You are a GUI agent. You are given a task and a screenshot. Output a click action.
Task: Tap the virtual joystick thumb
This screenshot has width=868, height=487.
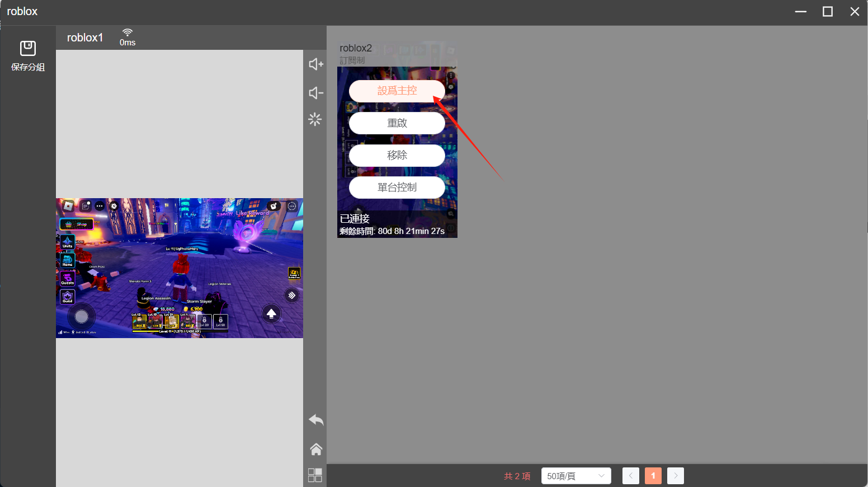click(x=82, y=317)
